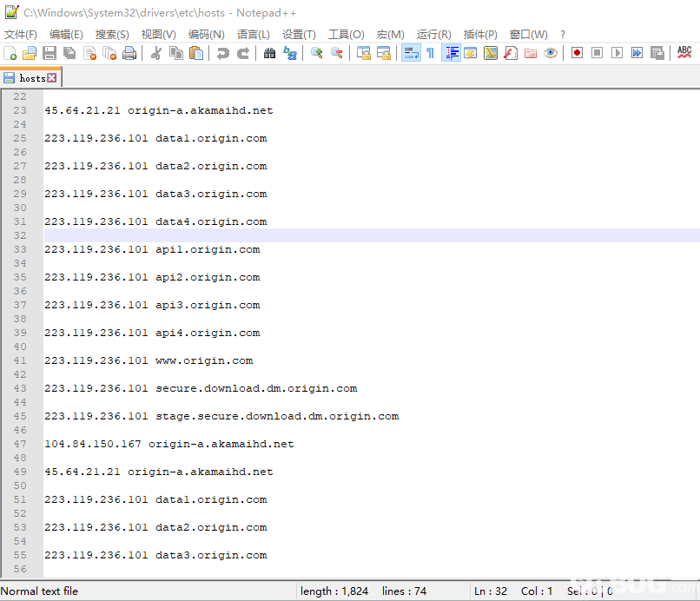Viewport: 700px width, 601px height.
Task: Open the 语言(L) menu
Action: [x=253, y=35]
